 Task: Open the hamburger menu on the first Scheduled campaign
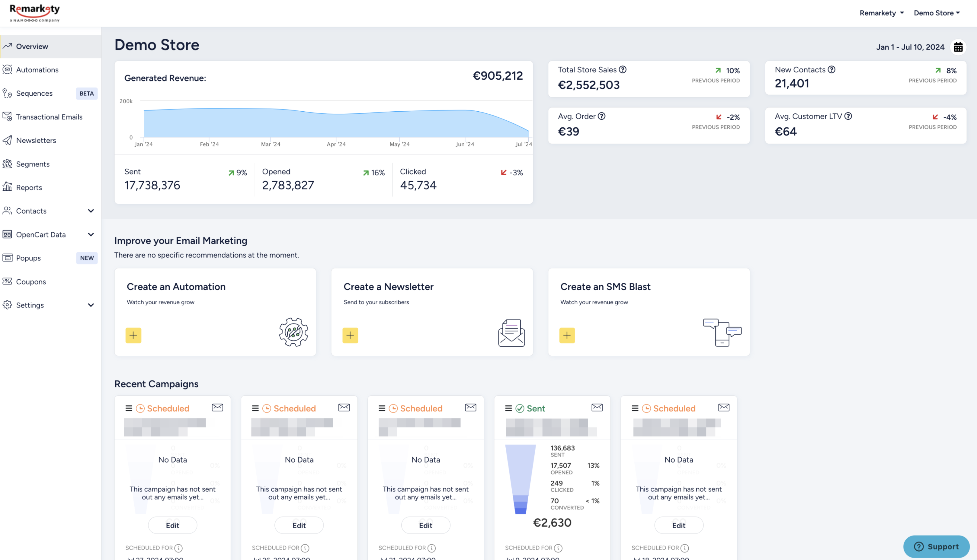[x=129, y=409]
